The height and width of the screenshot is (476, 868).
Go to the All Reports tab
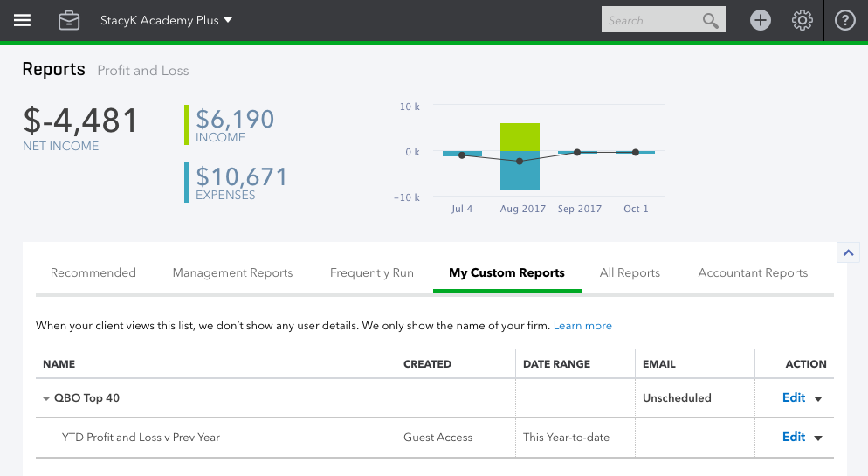630,272
